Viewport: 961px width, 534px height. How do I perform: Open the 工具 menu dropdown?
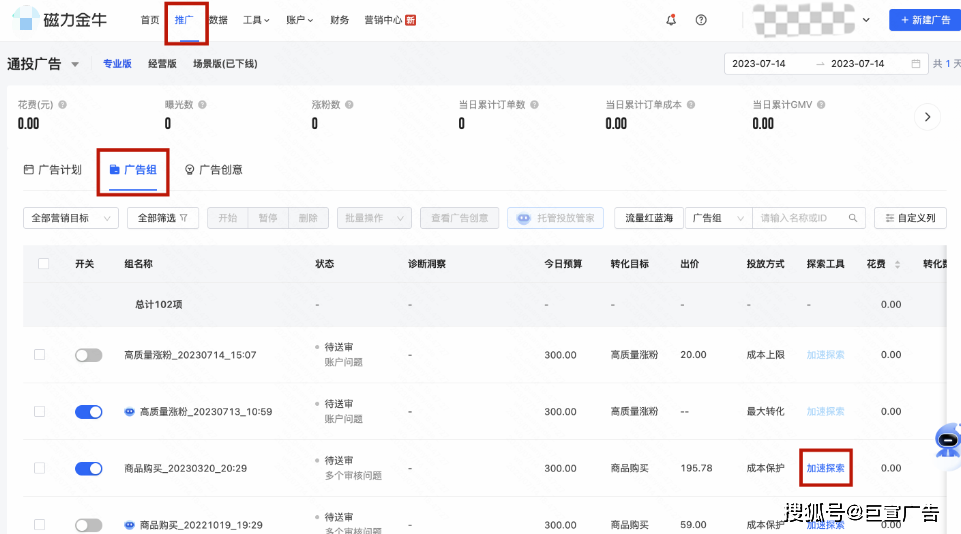click(x=256, y=20)
